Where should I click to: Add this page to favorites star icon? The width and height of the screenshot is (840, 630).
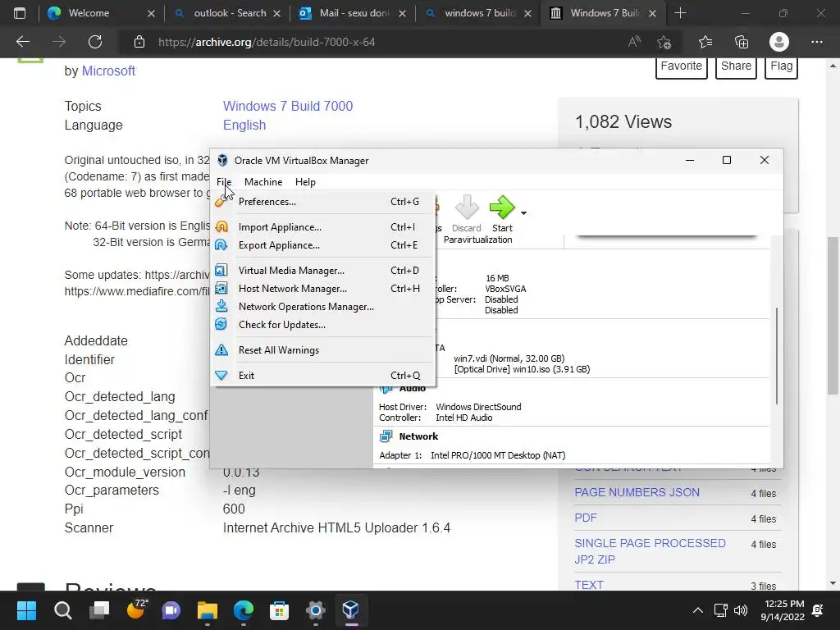[664, 43]
